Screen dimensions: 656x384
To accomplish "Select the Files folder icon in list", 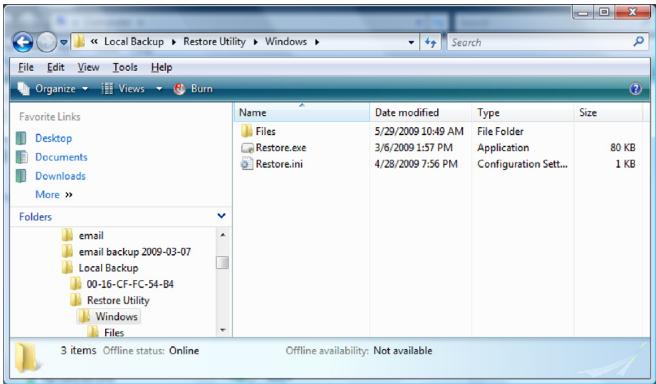I will tap(246, 131).
